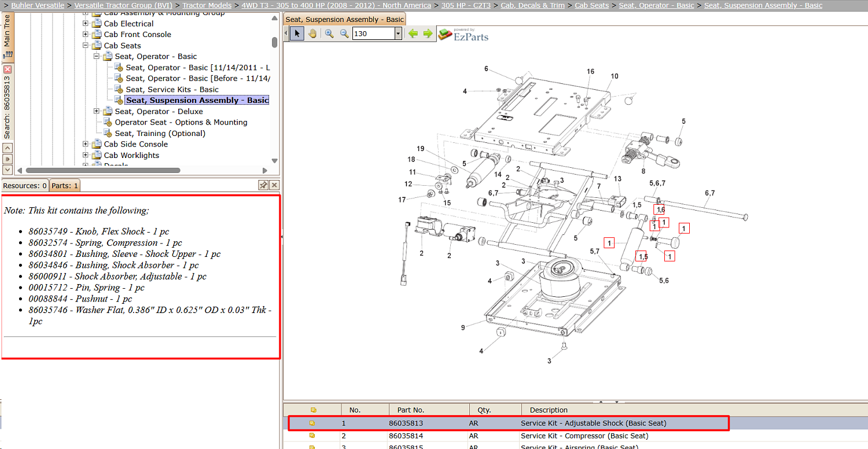Screen dimensions: 868x449
Task: Click the tree panel scroll-down arrow
Action: [x=275, y=160]
